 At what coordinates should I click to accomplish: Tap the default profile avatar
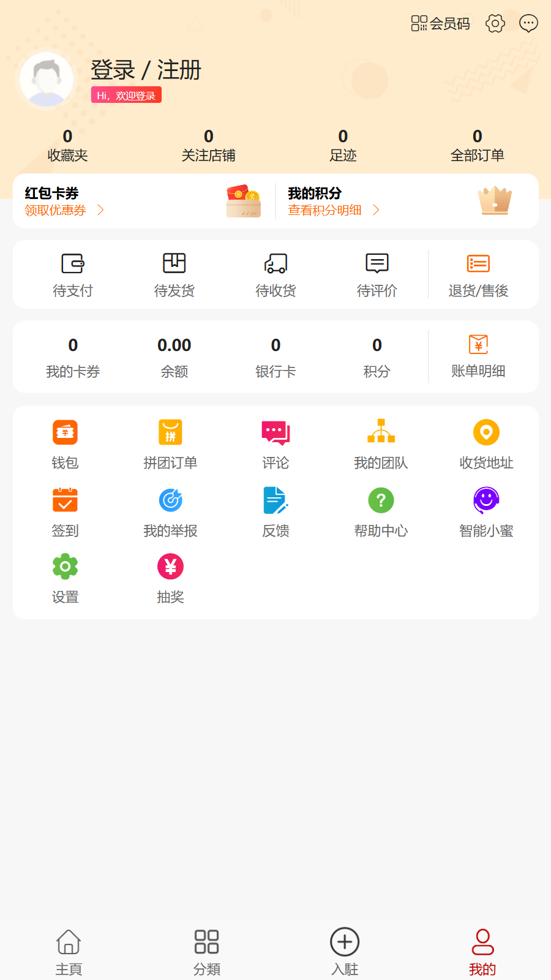[47, 80]
